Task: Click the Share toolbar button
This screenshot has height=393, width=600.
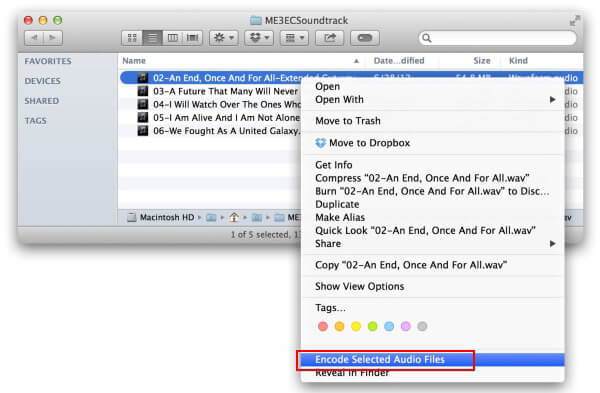Action: point(329,38)
